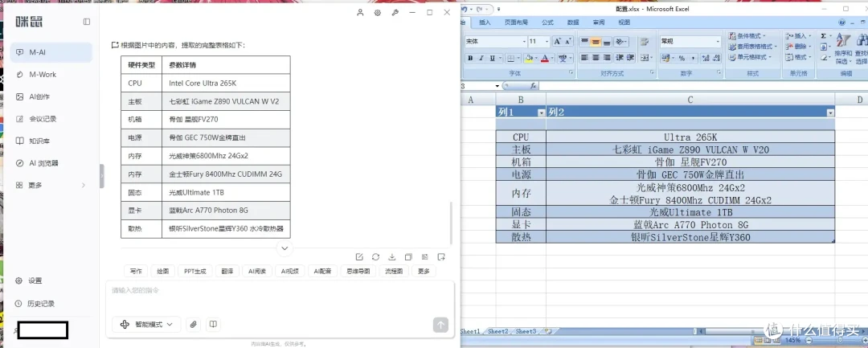
Task: Open M-Work in sidebar
Action: click(51, 74)
